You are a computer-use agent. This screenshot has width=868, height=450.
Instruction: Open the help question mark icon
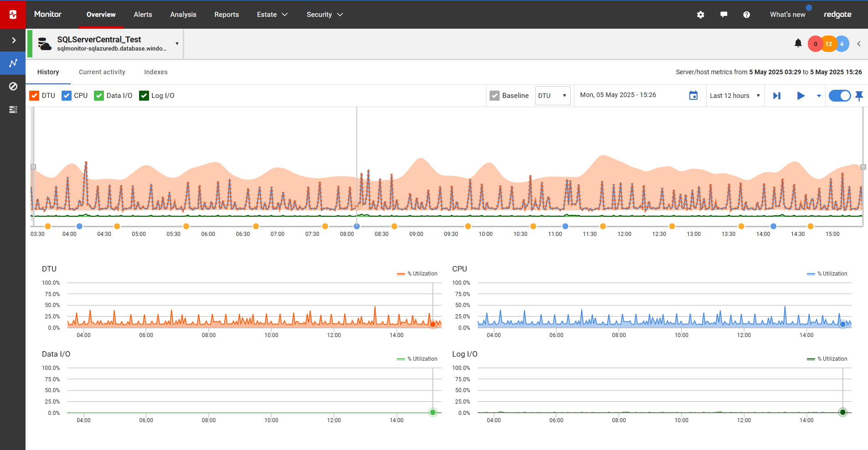[746, 15]
